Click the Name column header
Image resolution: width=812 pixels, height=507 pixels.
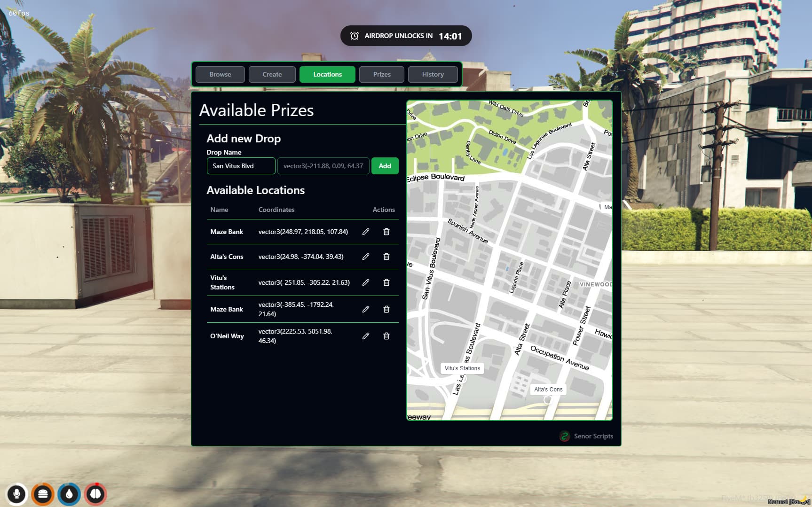[219, 210]
